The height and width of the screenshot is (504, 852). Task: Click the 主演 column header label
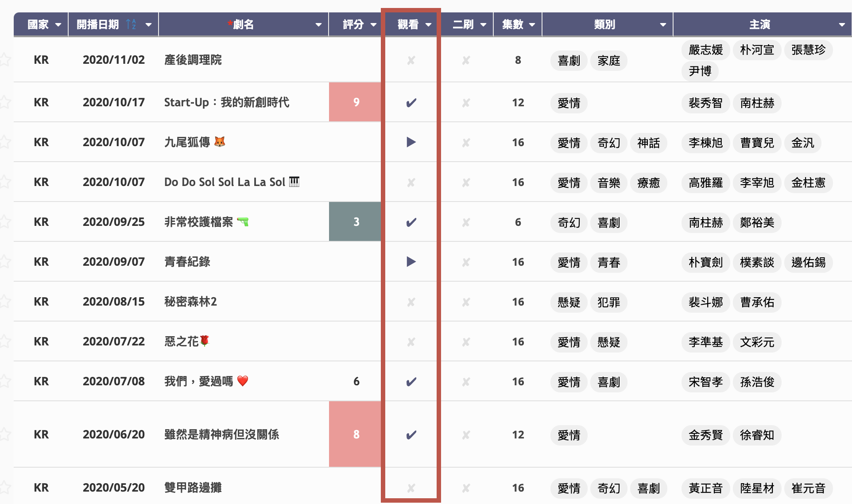(759, 24)
